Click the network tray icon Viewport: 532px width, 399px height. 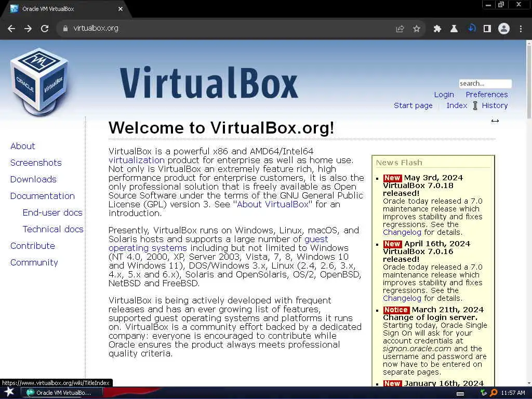click(484, 393)
